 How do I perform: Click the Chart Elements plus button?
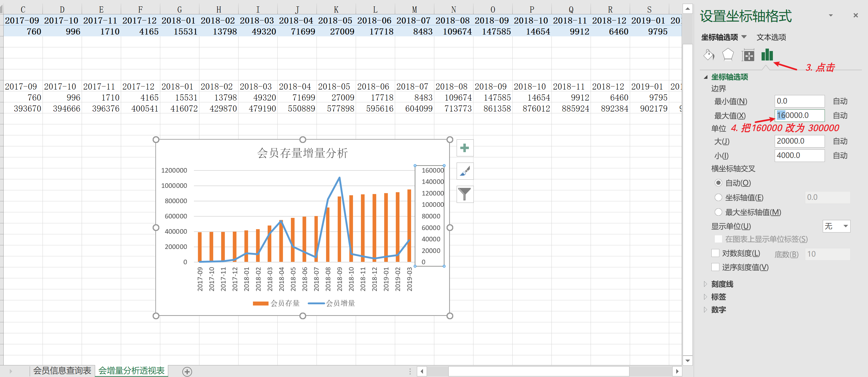pyautogui.click(x=465, y=148)
